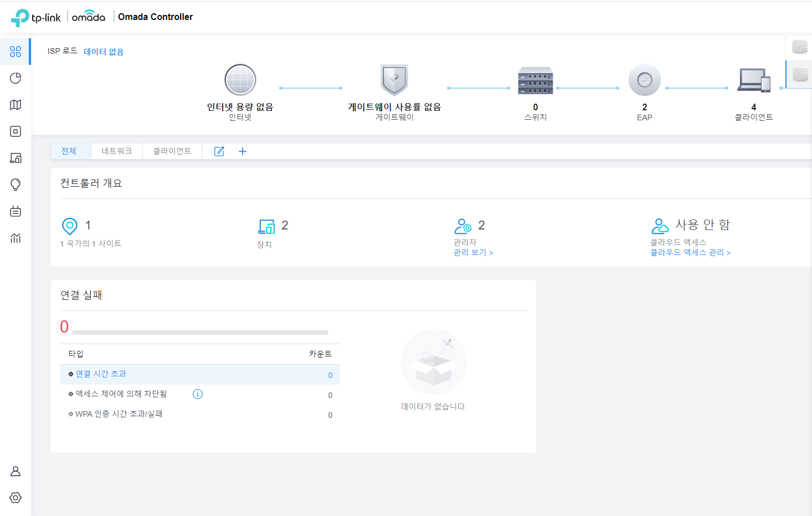Select the WPA 인증 시간 초과/실패 row
Viewport: 812px width, 516px height.
coord(200,414)
